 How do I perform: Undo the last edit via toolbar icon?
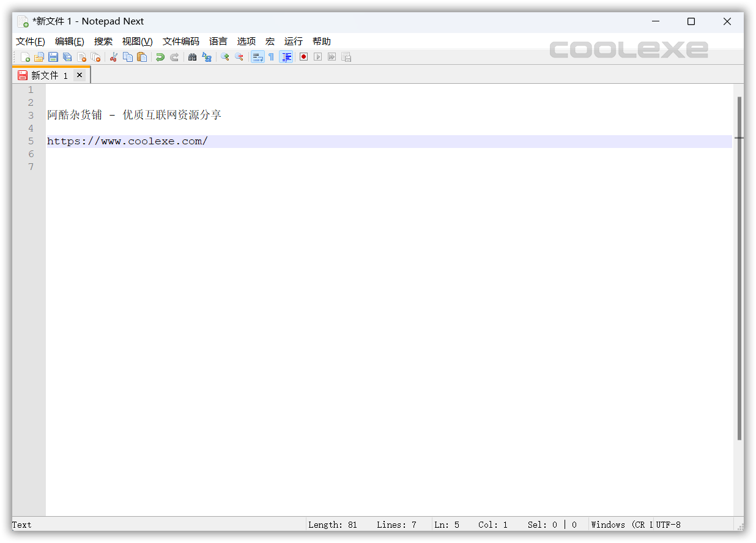tap(159, 57)
